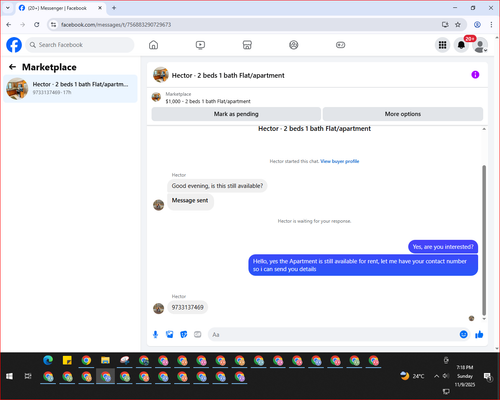Open the tab search dropdown arrow
The width and height of the screenshot is (500, 400).
pos(8,8)
